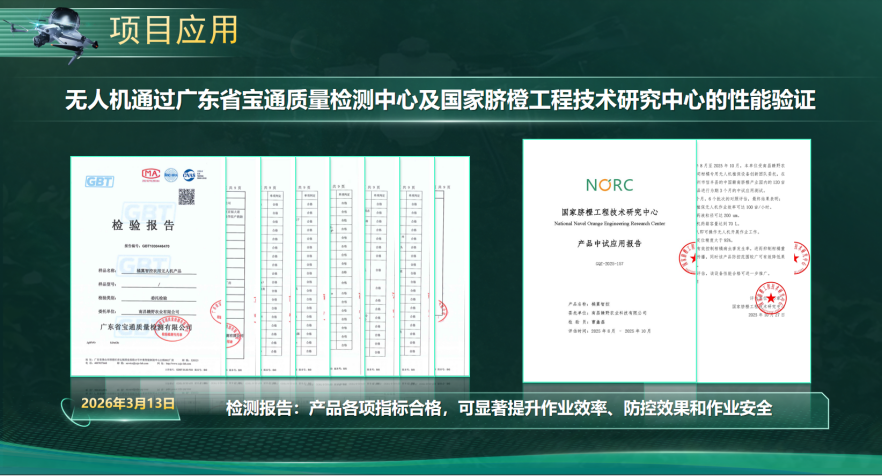Click the CNAS accreditation logo
Image resolution: width=882 pixels, height=476 pixels.
pos(188,174)
